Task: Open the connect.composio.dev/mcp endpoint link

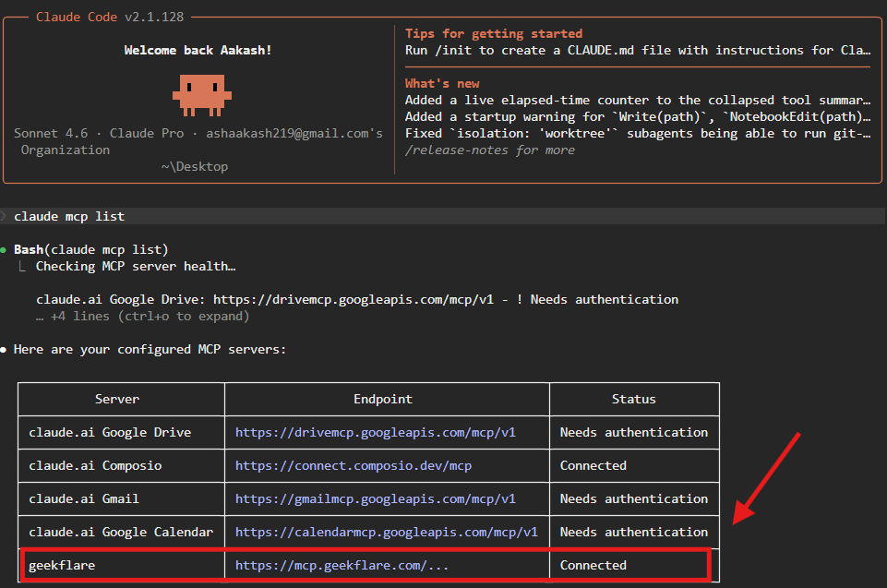Action: [353, 466]
